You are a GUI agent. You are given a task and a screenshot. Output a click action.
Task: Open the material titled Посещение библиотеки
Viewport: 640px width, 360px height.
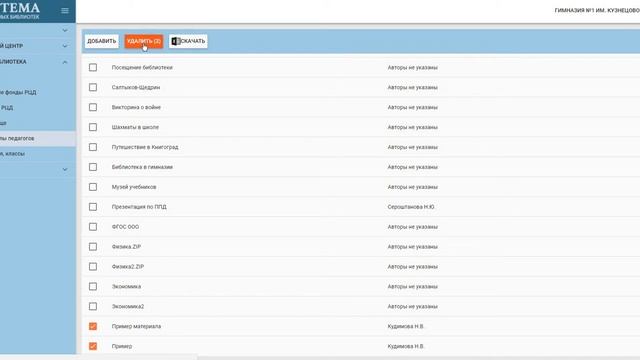pyautogui.click(x=142, y=67)
